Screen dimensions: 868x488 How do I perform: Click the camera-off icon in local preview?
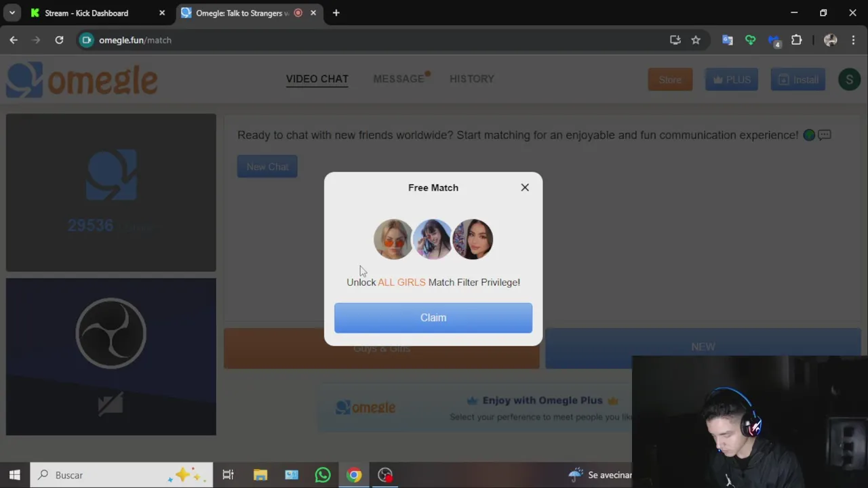(111, 405)
